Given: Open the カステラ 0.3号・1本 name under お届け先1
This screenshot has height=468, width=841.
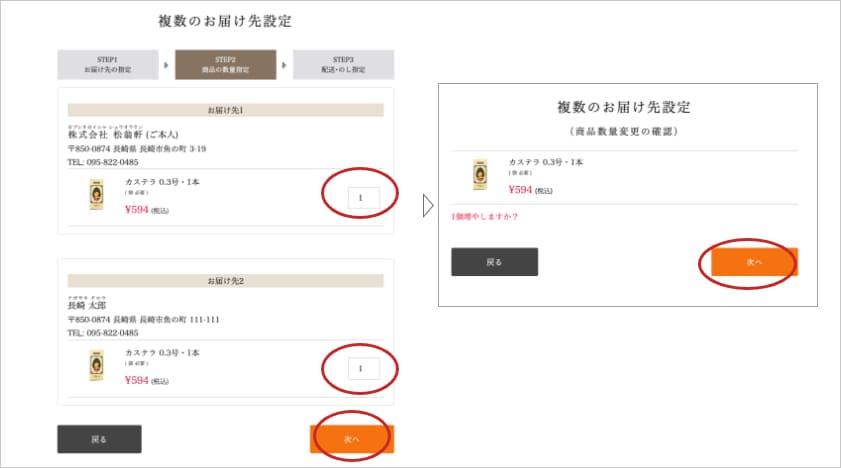Looking at the screenshot, I should [x=162, y=182].
